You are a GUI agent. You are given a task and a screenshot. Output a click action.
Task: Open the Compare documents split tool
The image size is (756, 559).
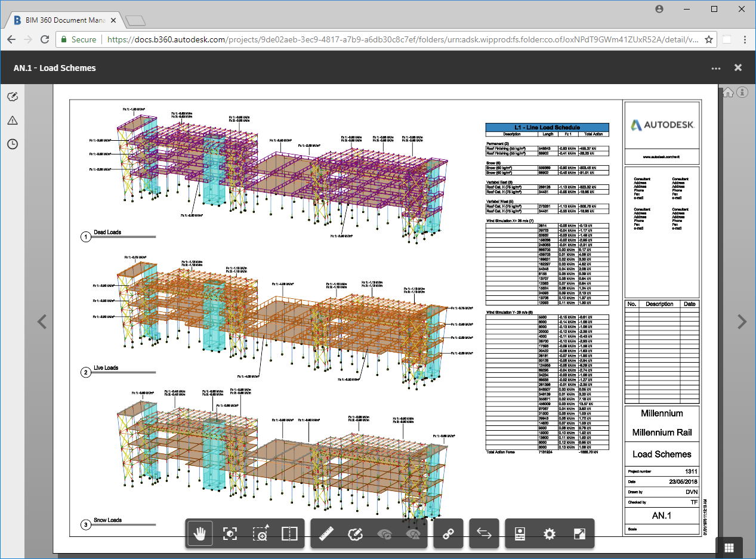[x=289, y=534]
